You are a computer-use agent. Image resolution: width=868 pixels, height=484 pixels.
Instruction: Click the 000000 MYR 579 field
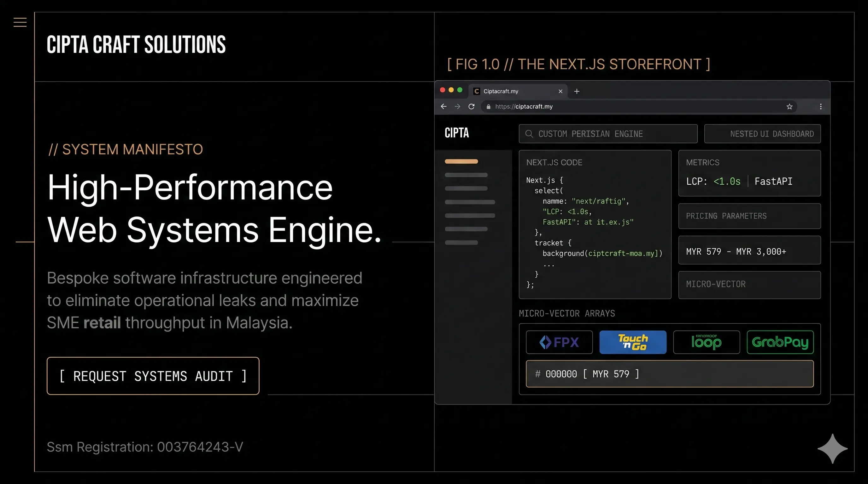click(x=670, y=374)
